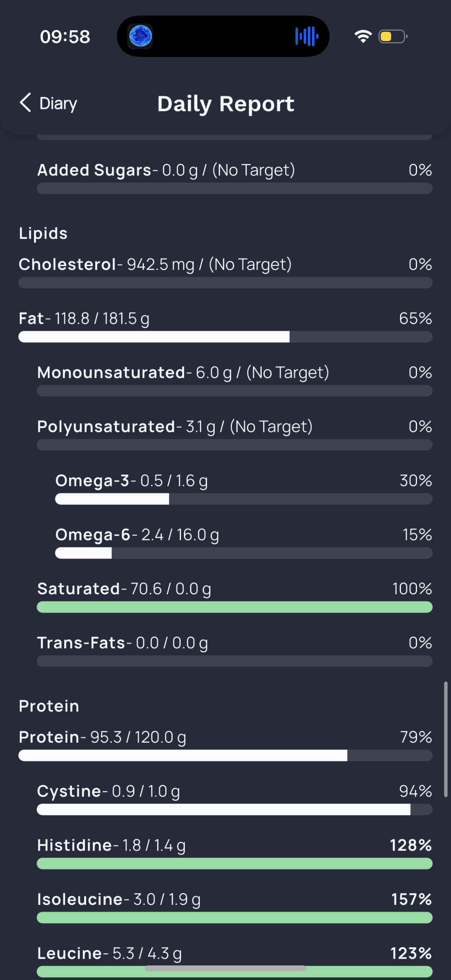The width and height of the screenshot is (451, 980).
Task: Open the Histidine 128% row
Action: click(234, 853)
